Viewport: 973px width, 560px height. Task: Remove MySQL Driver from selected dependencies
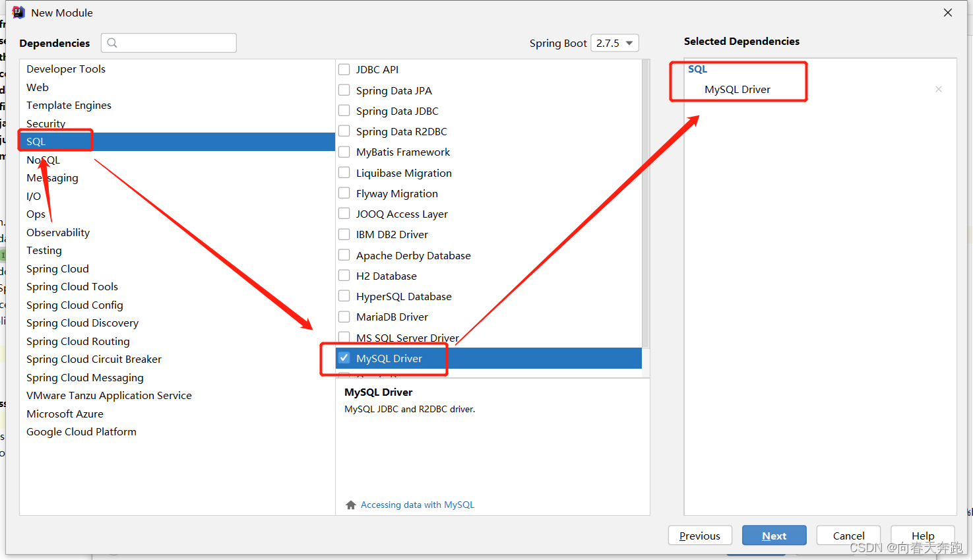939,89
